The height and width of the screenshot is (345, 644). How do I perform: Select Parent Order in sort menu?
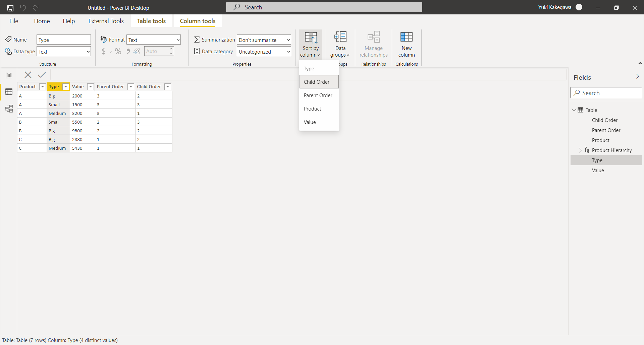(x=319, y=95)
